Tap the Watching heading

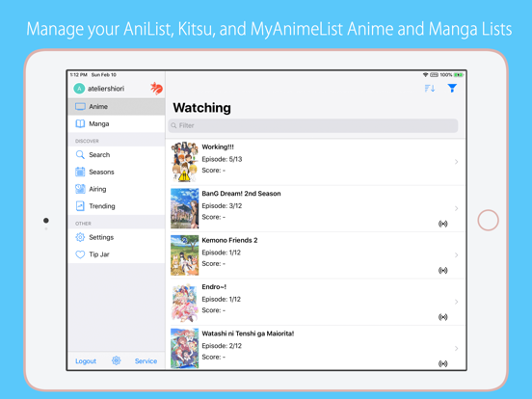tap(201, 108)
